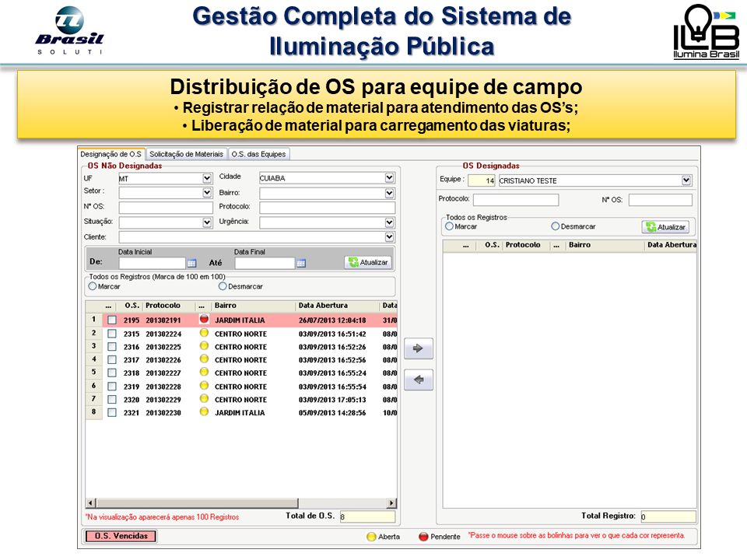Click the right arrow to assign OS
The height and width of the screenshot is (560, 747).
click(x=419, y=349)
